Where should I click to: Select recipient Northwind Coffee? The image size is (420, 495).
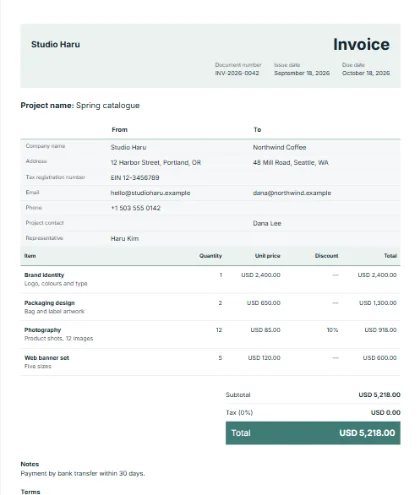point(279,147)
